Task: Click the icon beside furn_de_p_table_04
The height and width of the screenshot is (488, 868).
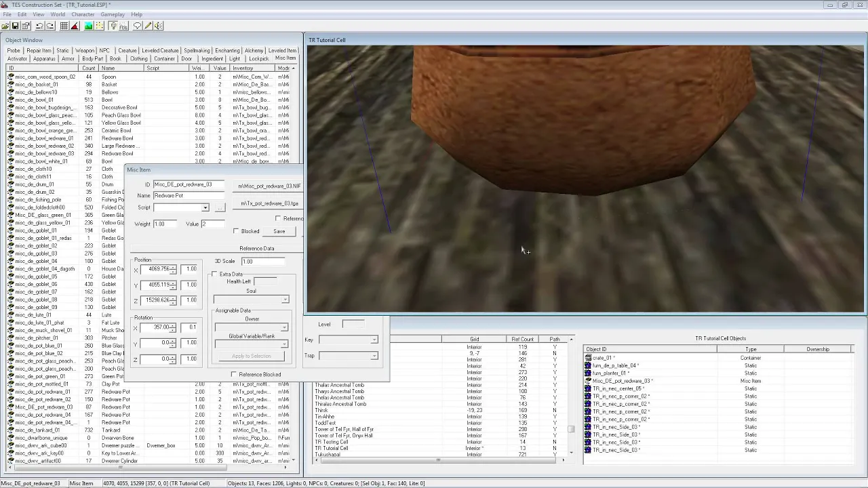Action: 588,365
